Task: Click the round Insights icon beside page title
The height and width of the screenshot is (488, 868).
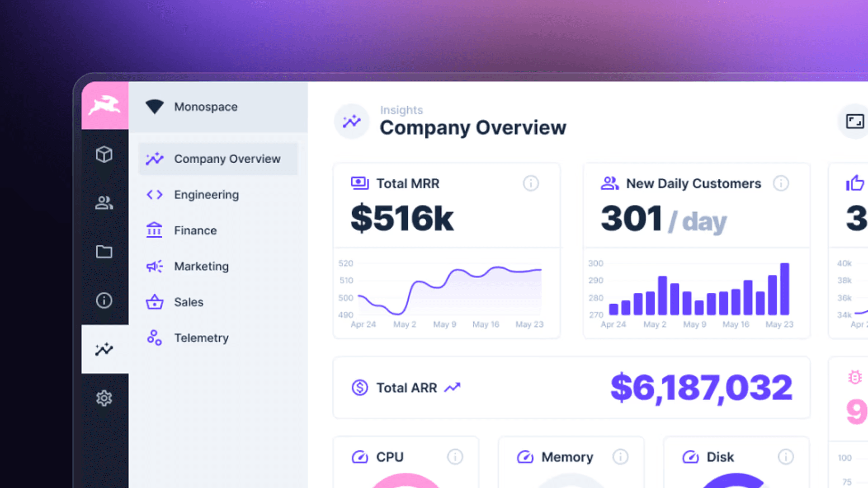Action: point(352,121)
